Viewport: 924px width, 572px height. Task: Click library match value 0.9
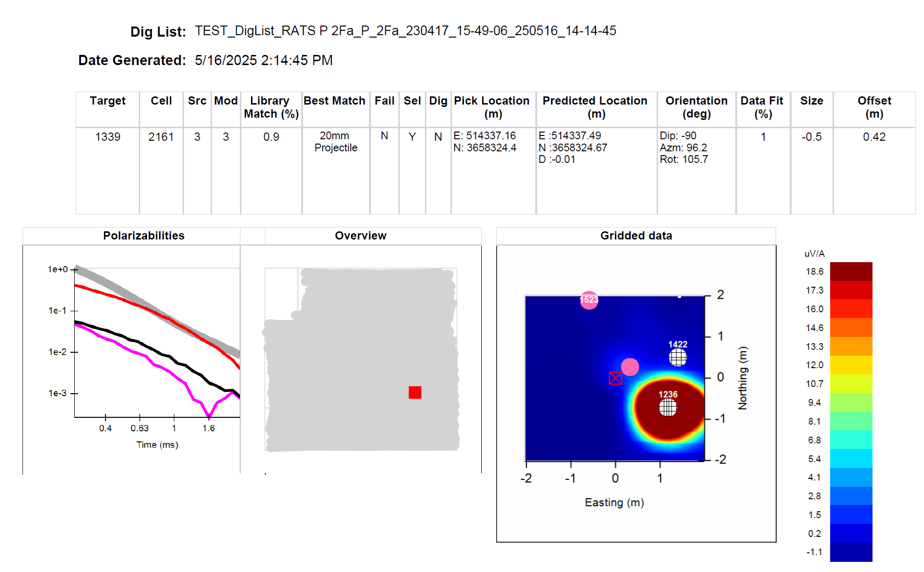[271, 137]
